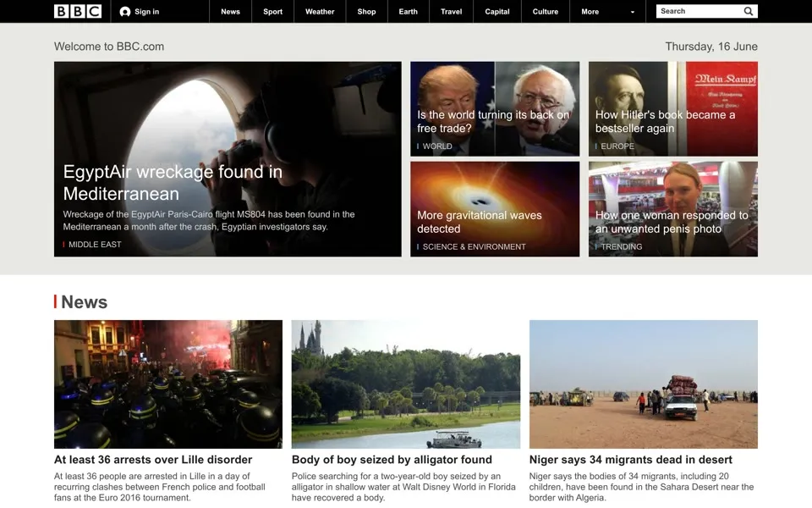This screenshot has width=812, height=508.
Task: Click the BBC logo
Action: [78, 11]
